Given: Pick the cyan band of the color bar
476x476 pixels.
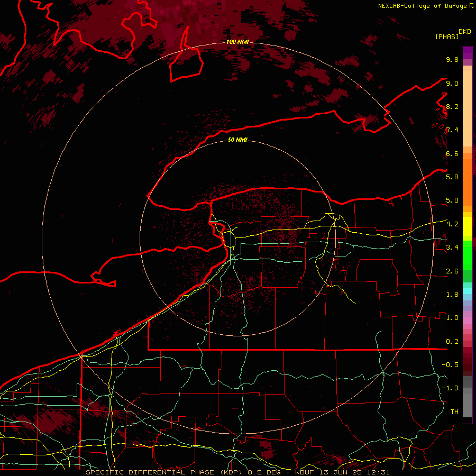Looking at the screenshot, I should (467, 290).
